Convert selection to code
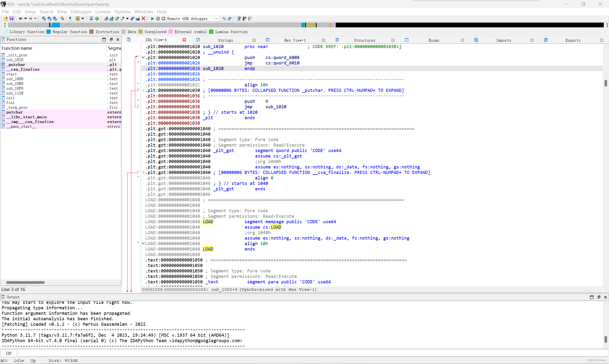This screenshot has height=364, width=609. (x=106, y=18)
